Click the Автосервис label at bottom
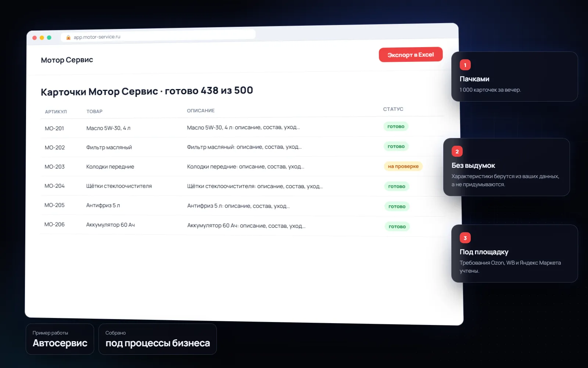Screen dimensions: 588x368 [x=60, y=343]
